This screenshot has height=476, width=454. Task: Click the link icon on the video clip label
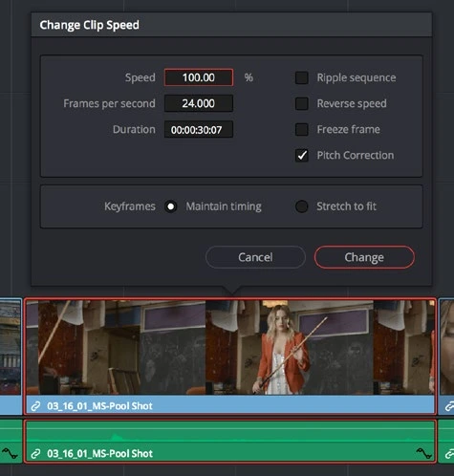coord(35,406)
